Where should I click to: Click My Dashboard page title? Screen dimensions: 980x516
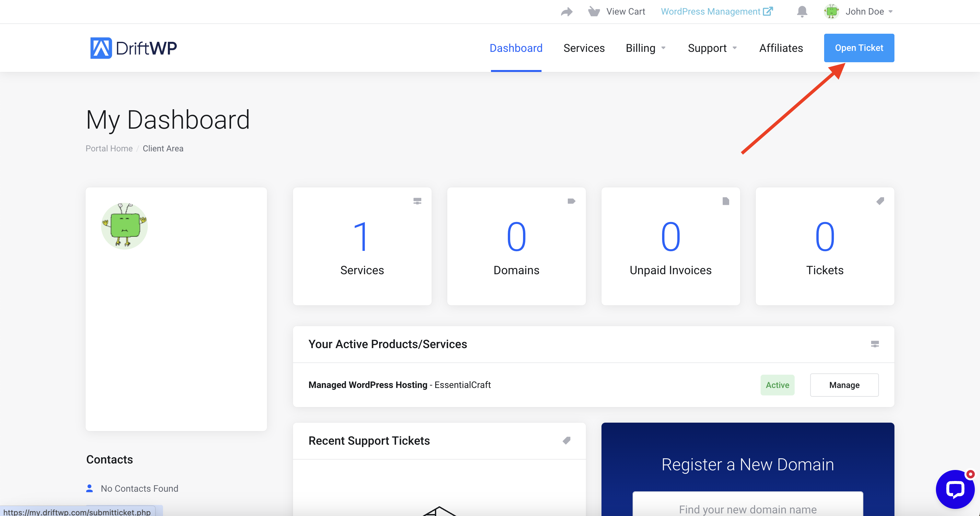pos(168,120)
